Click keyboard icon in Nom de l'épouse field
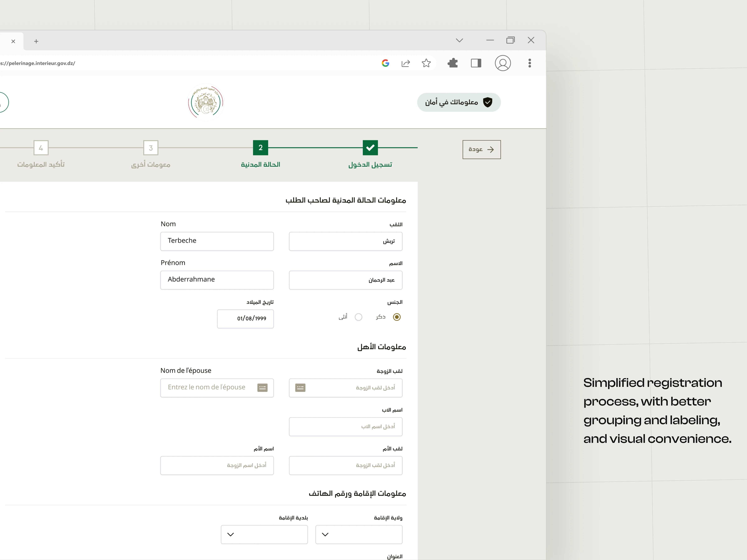Viewport: 747px width, 560px height. tap(262, 387)
